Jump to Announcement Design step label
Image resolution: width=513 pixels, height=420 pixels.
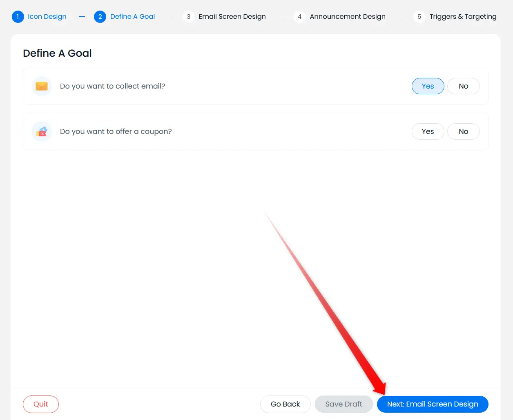[347, 17]
